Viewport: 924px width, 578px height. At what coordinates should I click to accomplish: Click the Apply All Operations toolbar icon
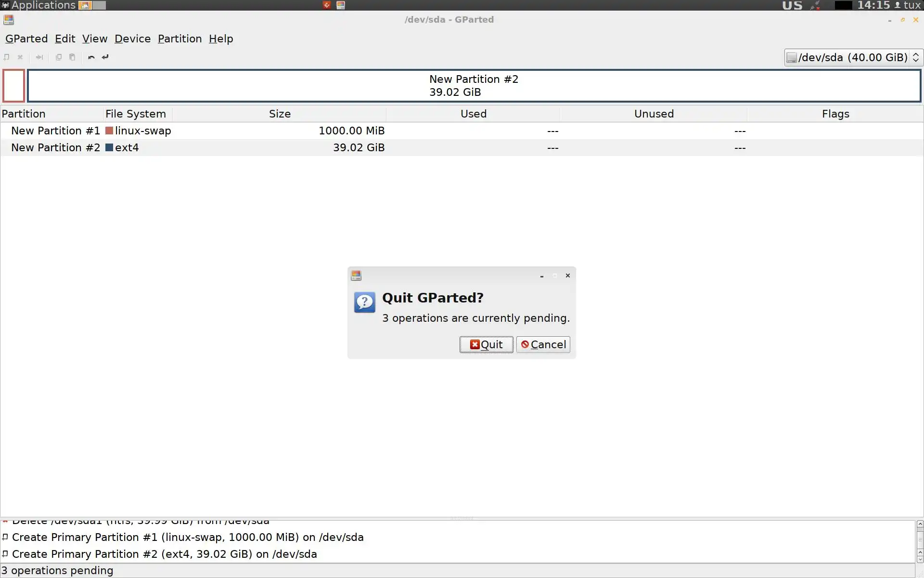click(105, 57)
